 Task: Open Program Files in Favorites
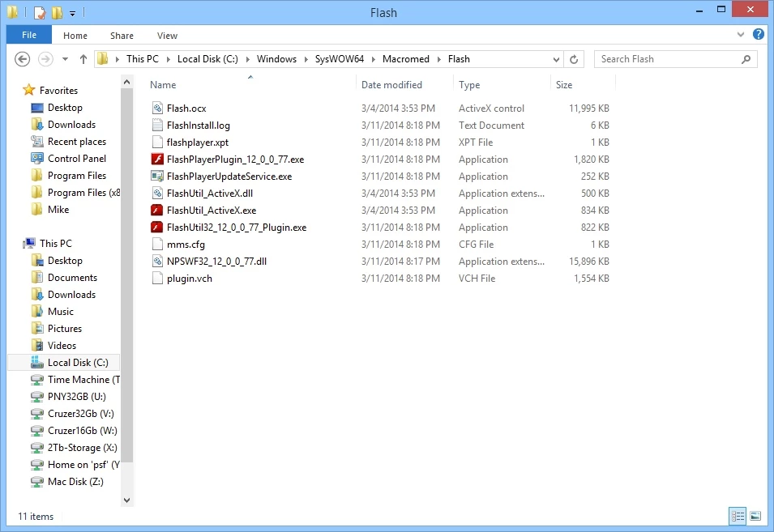pyautogui.click(x=69, y=176)
